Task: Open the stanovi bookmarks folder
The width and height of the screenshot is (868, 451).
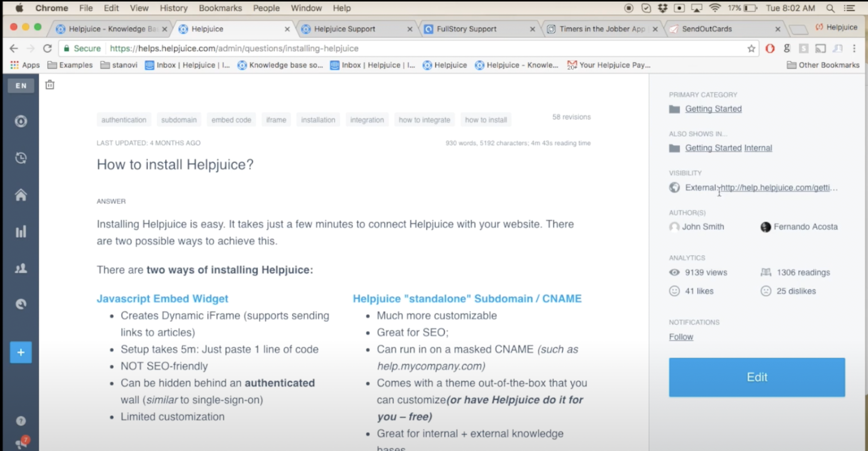Action: [119, 65]
